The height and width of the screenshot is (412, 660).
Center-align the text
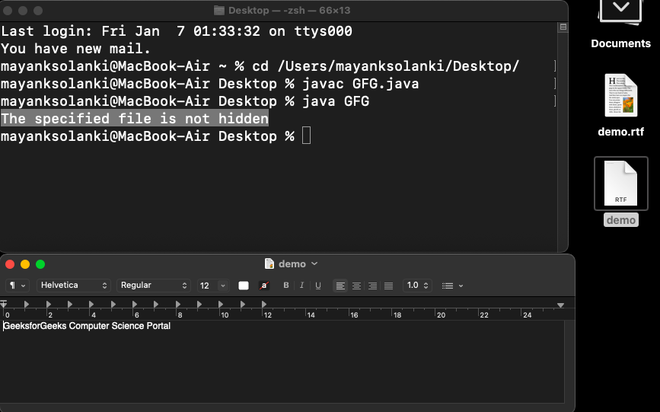coord(356,286)
